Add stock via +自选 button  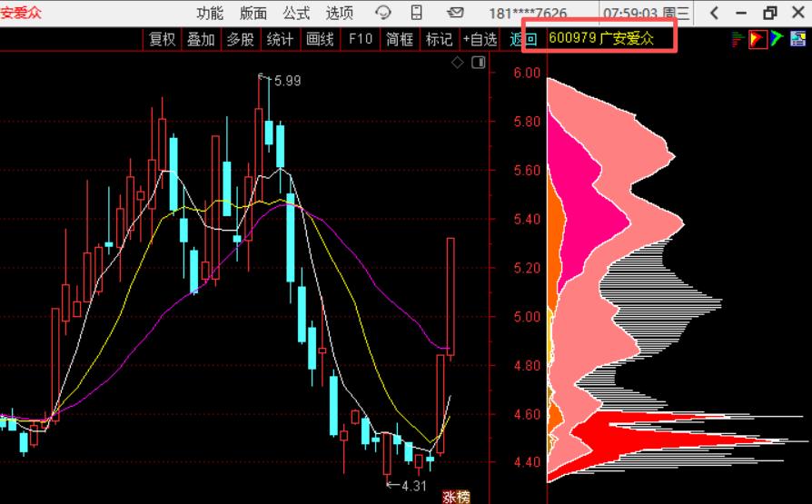[480, 39]
